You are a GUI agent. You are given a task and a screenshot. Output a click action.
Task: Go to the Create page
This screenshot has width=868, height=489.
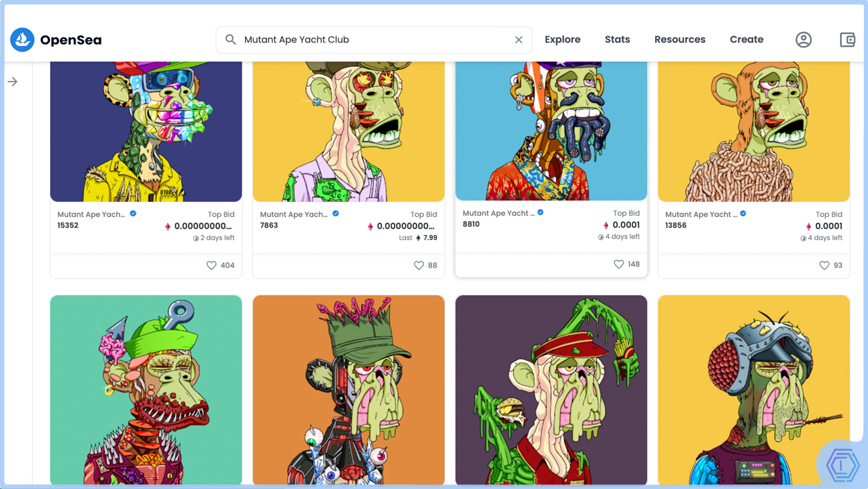746,40
